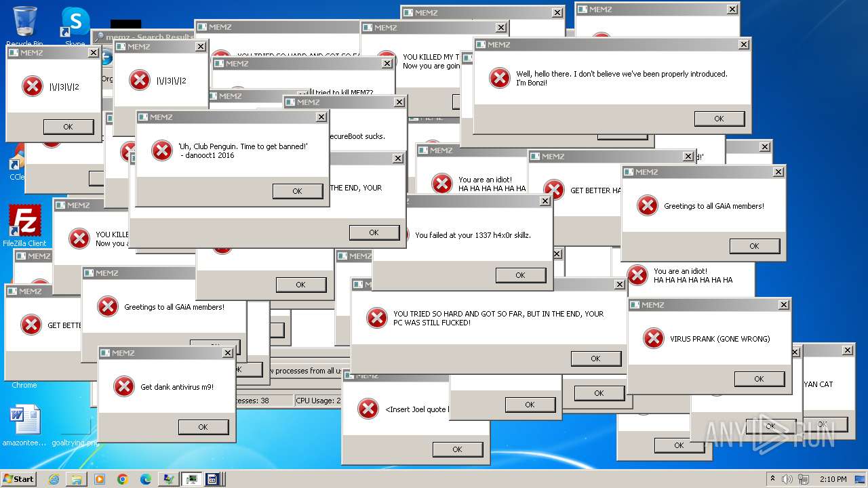Open Windows Explorer from the taskbar

tap(77, 479)
